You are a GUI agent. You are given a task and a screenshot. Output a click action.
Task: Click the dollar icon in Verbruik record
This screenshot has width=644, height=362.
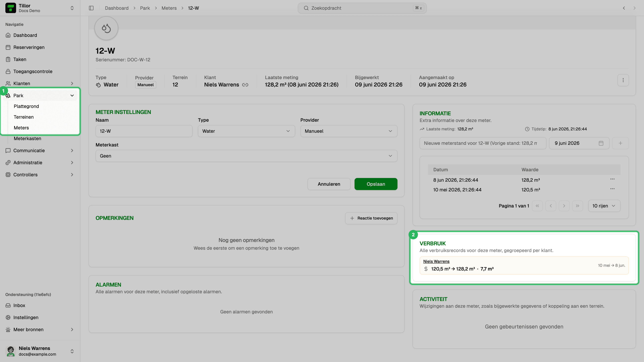(x=426, y=269)
